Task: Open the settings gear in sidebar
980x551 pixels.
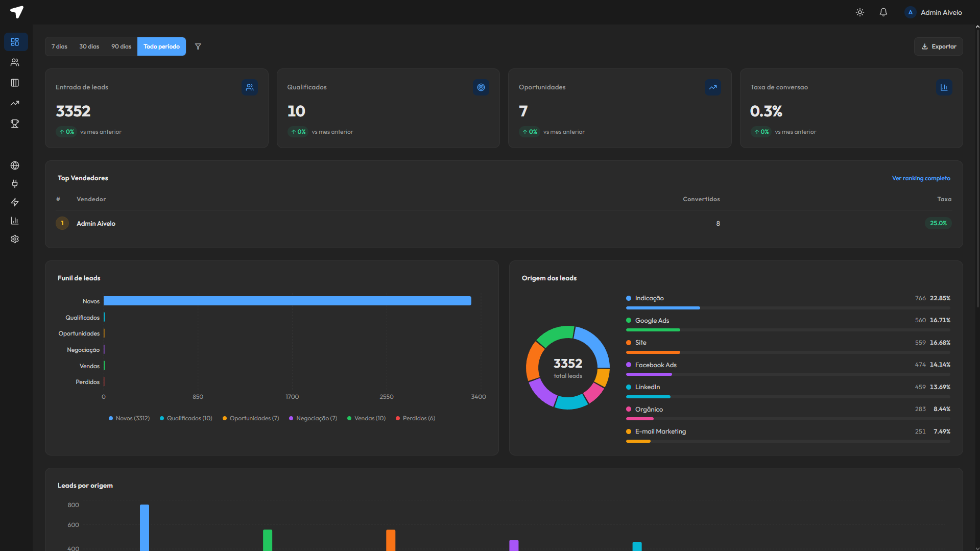Action: coord(15,239)
